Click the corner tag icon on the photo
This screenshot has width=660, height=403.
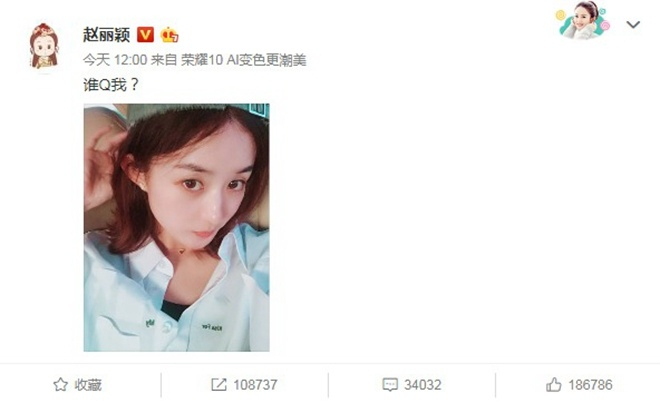[x=259, y=109]
